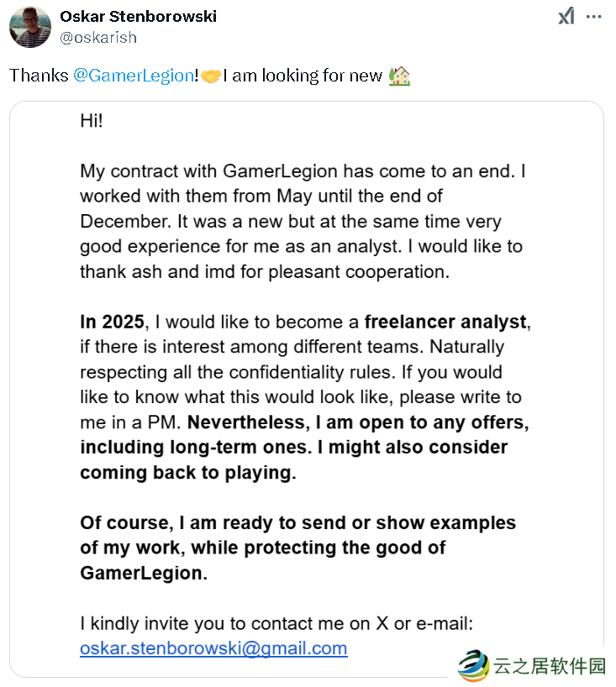Click the house emoji after "new"
This screenshot has height=687, width=616.
coord(399,76)
